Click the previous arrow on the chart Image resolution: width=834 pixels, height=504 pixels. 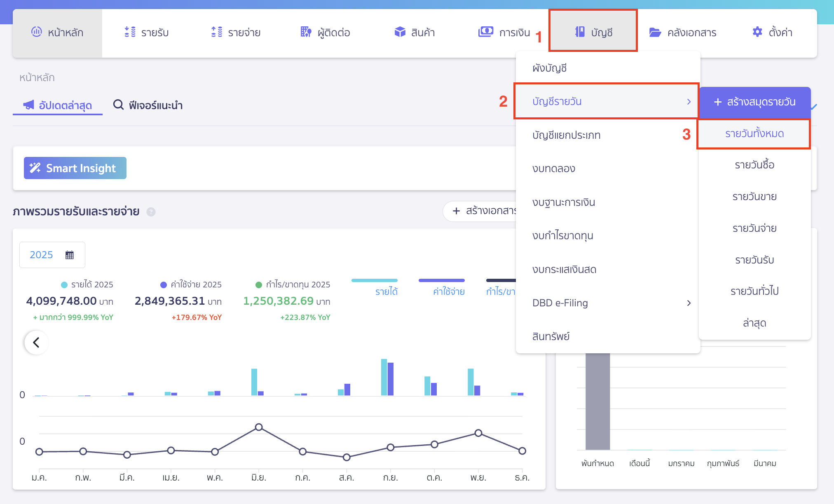click(36, 342)
